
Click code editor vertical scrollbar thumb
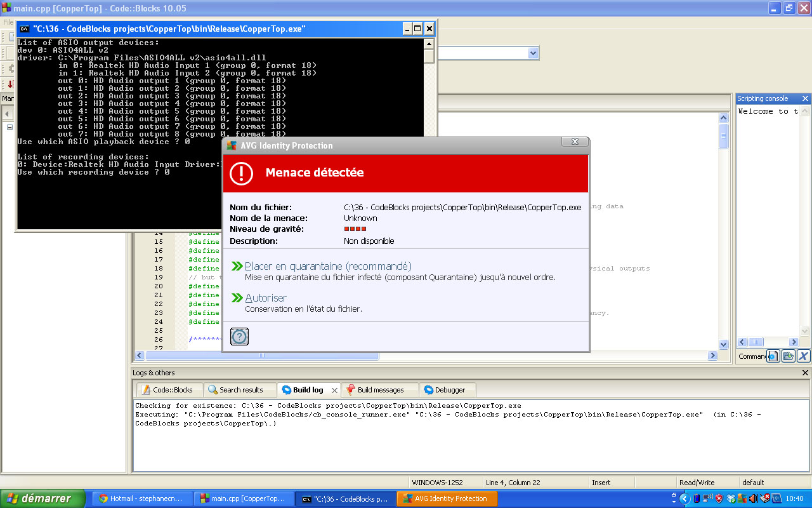(724, 136)
